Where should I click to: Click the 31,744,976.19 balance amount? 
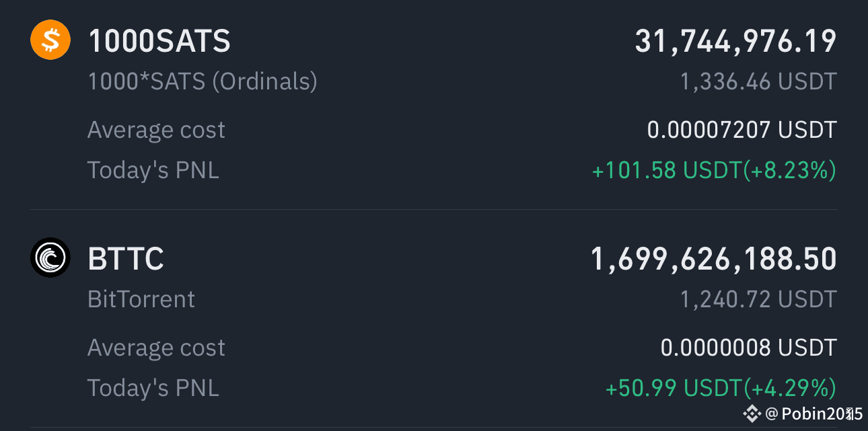click(x=736, y=42)
